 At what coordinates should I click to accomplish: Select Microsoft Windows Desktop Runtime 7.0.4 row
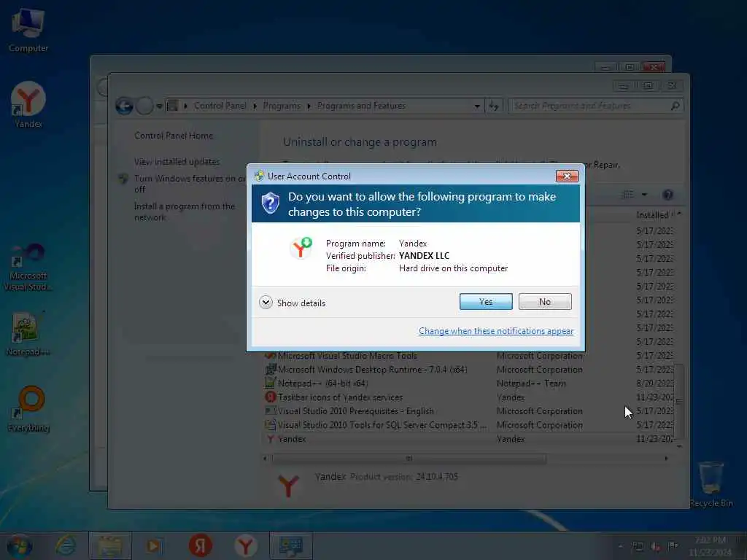point(469,370)
